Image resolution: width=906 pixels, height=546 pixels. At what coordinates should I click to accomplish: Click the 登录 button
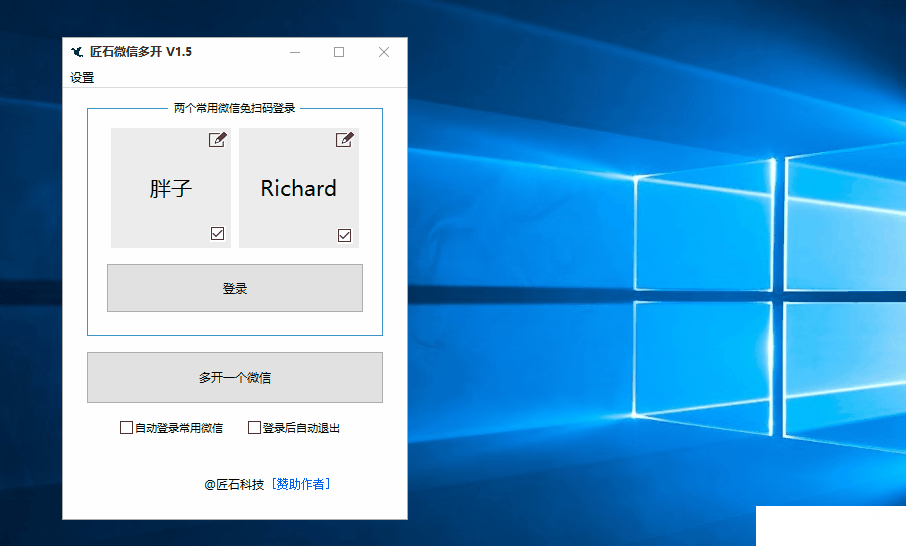[235, 288]
